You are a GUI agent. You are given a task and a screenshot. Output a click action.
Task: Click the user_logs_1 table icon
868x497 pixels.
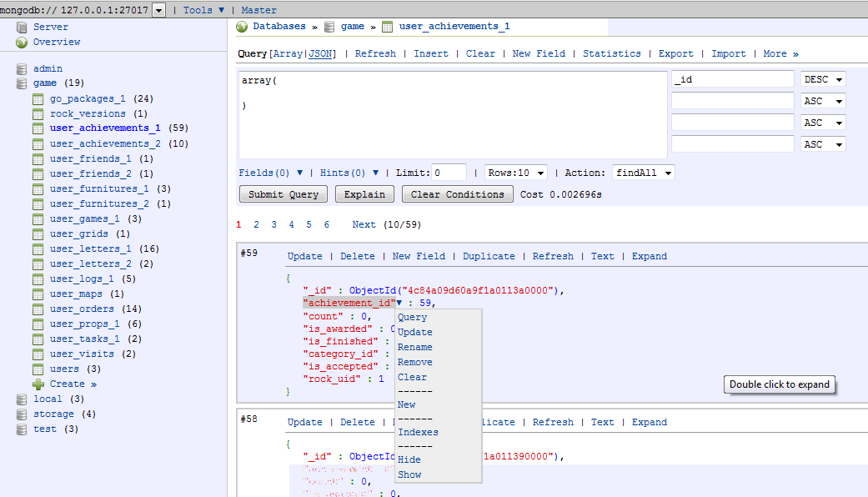click(x=38, y=279)
